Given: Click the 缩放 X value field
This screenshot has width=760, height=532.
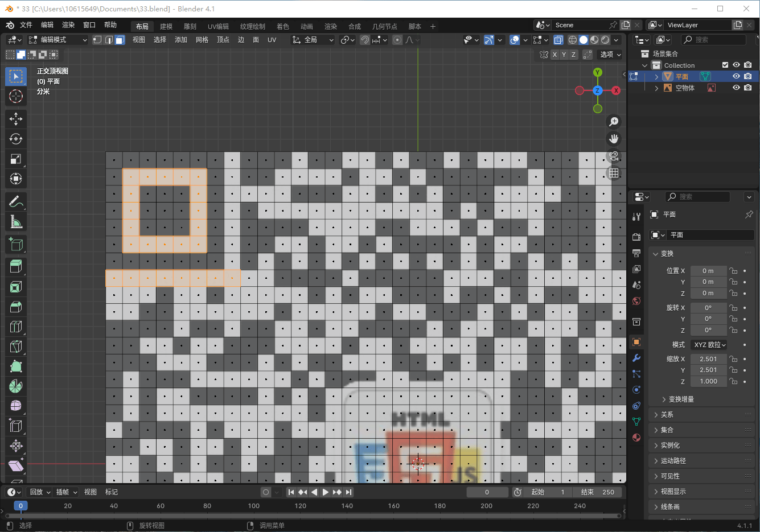Looking at the screenshot, I should (x=708, y=359).
